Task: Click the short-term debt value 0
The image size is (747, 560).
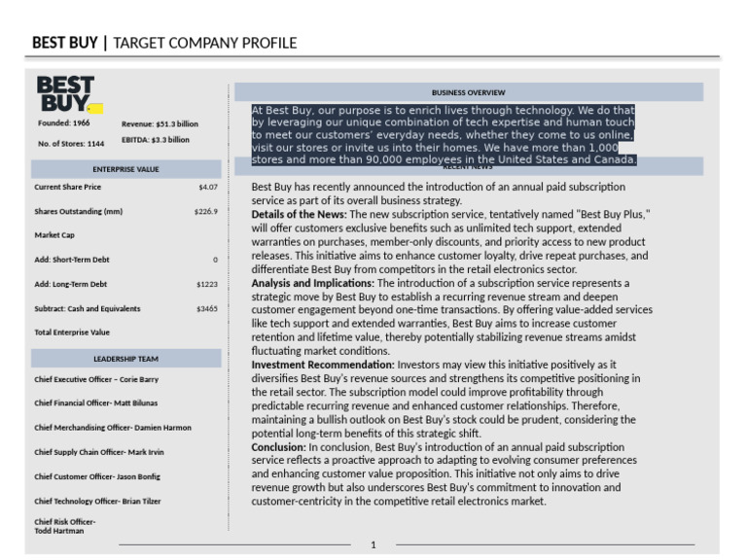Action: [215, 260]
